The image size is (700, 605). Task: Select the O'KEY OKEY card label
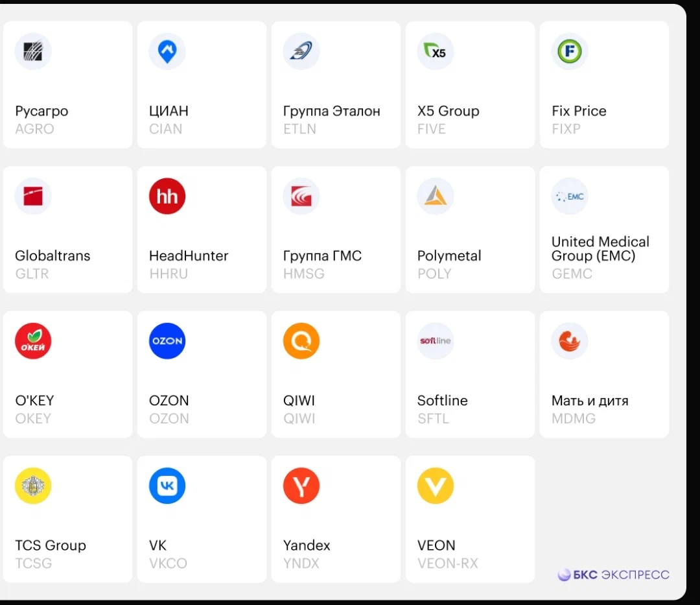pos(34,401)
